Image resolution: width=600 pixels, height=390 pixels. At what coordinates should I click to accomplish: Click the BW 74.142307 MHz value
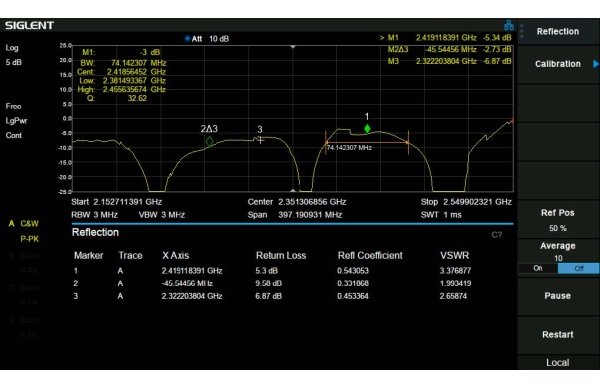139,63
